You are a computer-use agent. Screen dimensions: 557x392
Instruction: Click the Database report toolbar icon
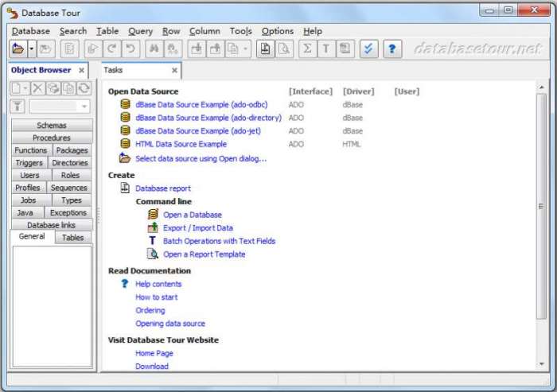[266, 49]
